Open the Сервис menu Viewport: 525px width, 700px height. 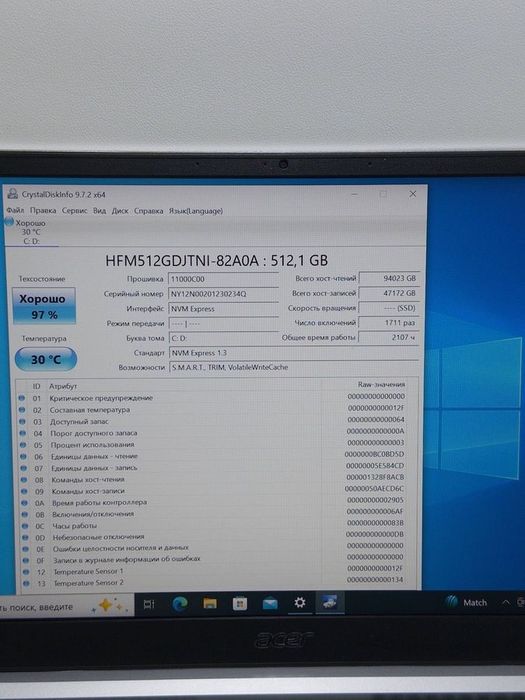75,210
